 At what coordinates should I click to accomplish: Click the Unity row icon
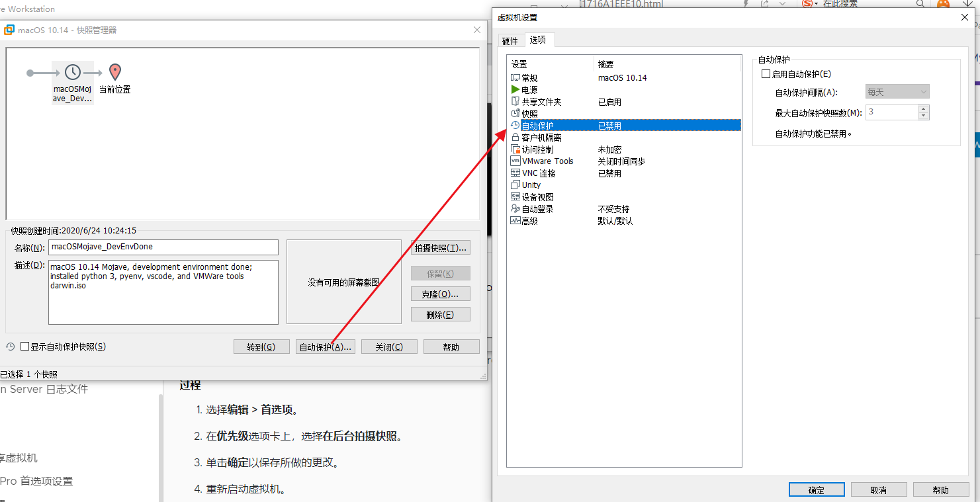point(515,185)
